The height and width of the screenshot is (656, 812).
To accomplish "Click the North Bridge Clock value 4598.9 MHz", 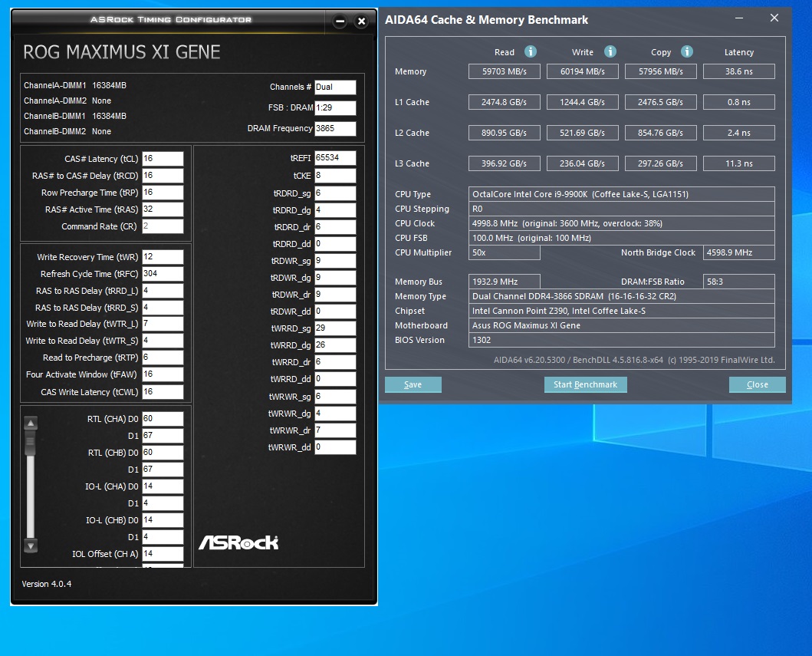I will 739,252.
